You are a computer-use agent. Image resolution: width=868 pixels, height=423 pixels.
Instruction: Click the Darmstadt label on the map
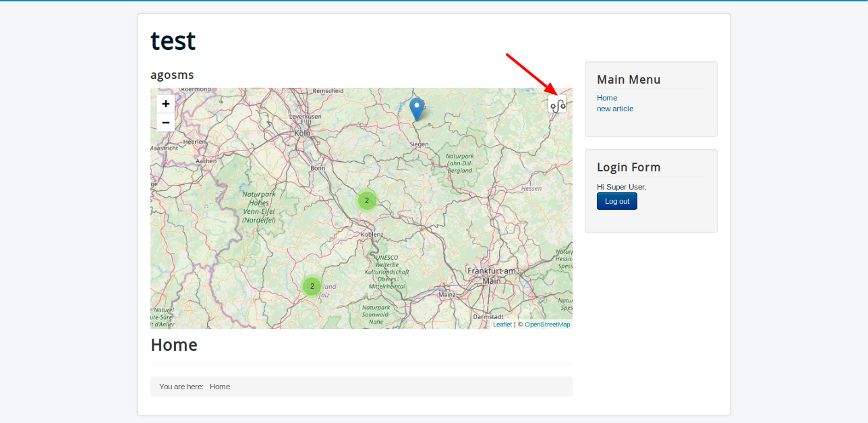[x=488, y=316]
